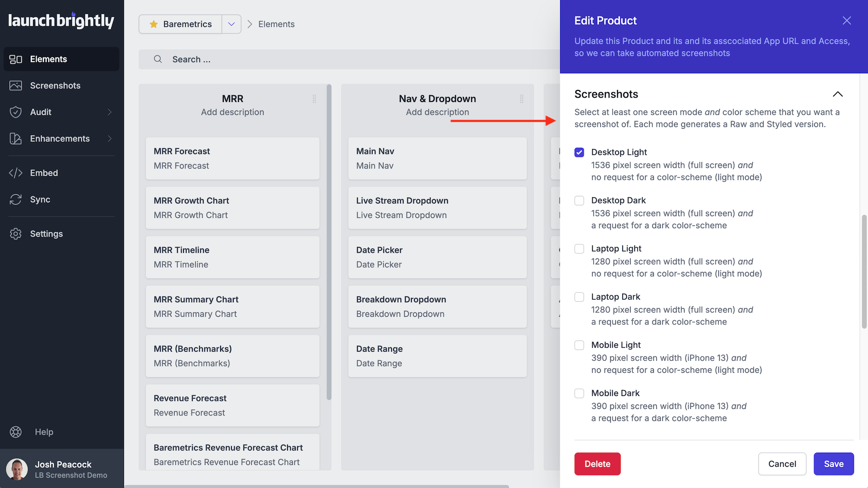This screenshot has width=868, height=488.
Task: Click the Sync arrows icon
Action: point(16,199)
